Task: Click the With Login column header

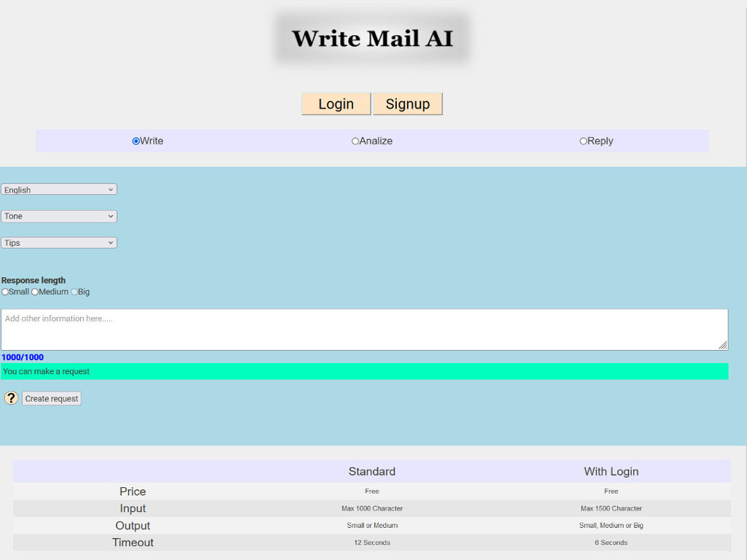Action: (611, 472)
